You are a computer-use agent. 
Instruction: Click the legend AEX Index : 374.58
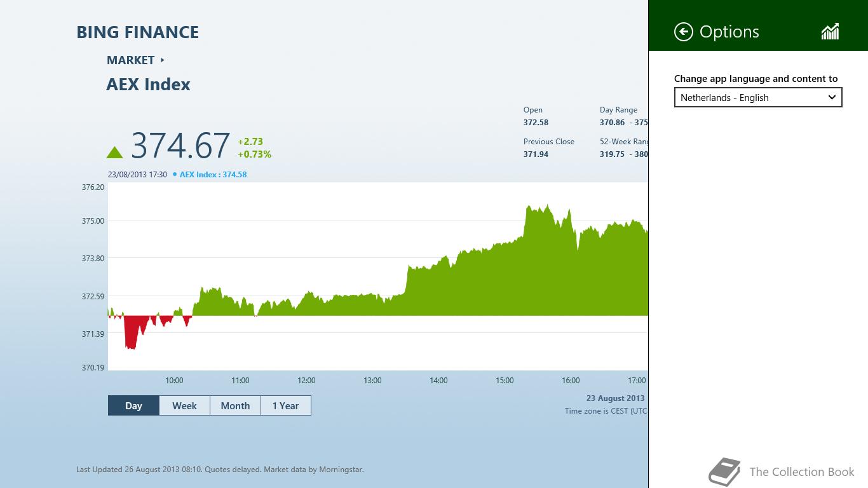pyautogui.click(x=213, y=174)
